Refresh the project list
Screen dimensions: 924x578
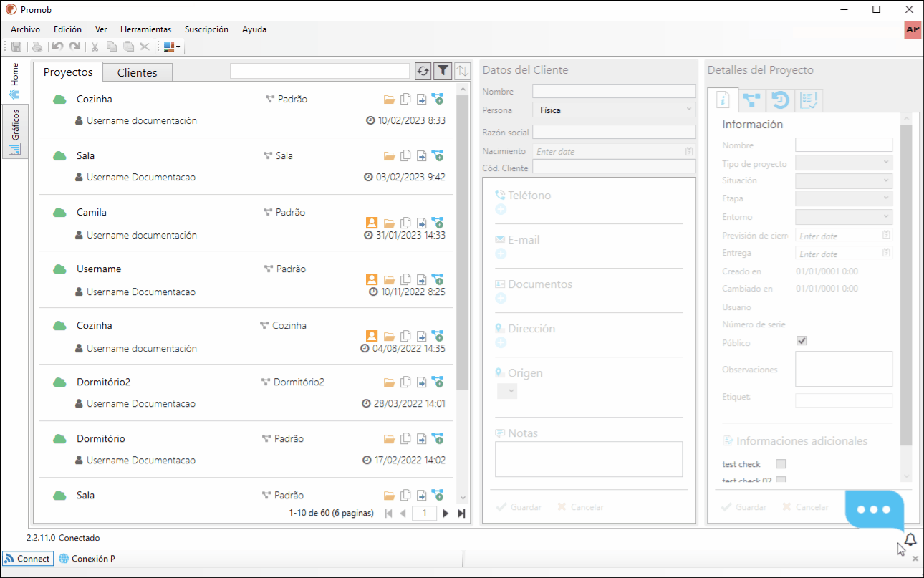coord(423,71)
